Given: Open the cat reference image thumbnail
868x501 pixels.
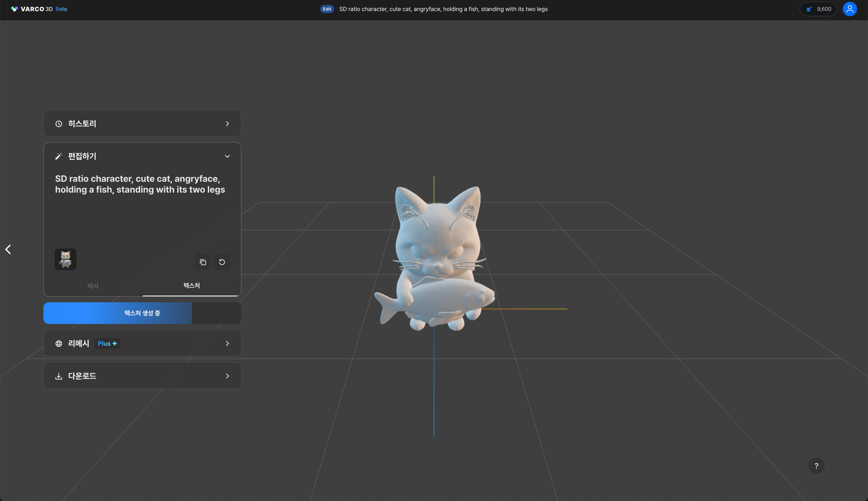Looking at the screenshot, I should pos(66,259).
